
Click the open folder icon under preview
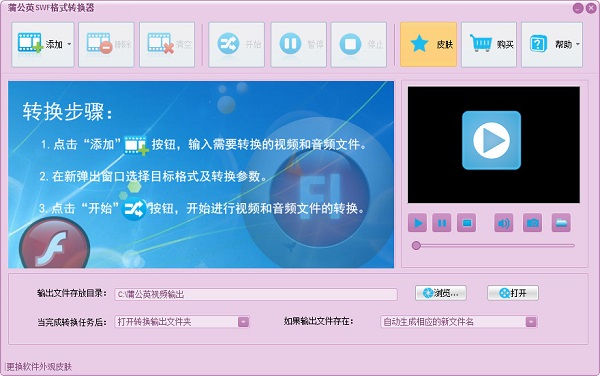tap(561, 223)
